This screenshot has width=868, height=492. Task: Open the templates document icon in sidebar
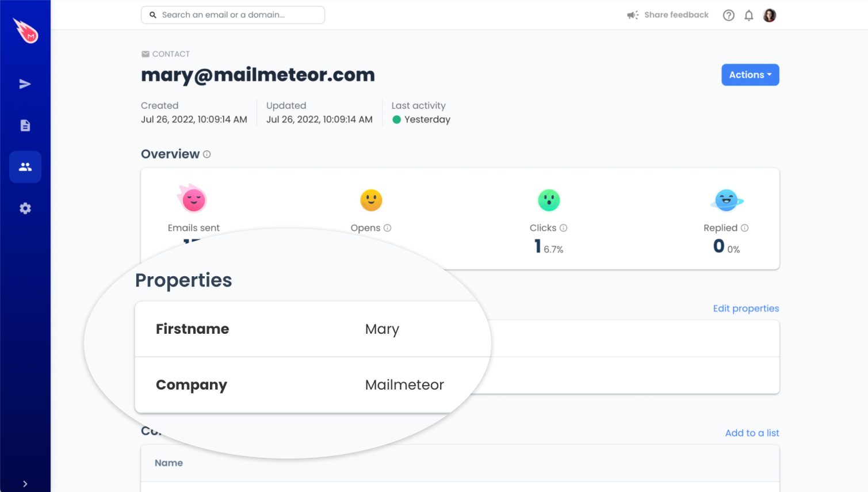(x=25, y=125)
